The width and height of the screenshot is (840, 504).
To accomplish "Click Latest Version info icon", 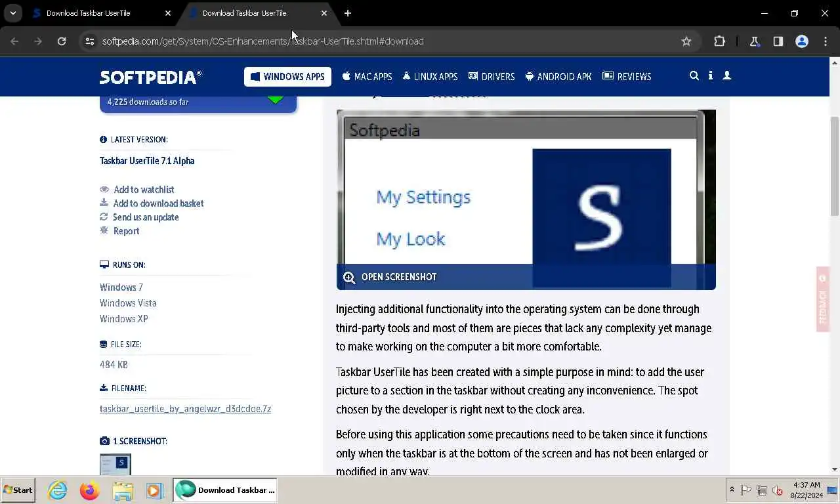I will 103,140.
